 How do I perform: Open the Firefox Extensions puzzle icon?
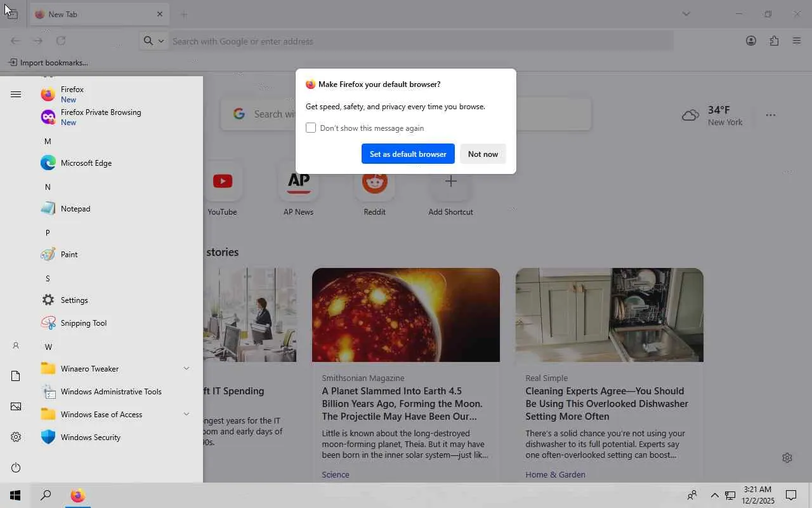point(774,41)
